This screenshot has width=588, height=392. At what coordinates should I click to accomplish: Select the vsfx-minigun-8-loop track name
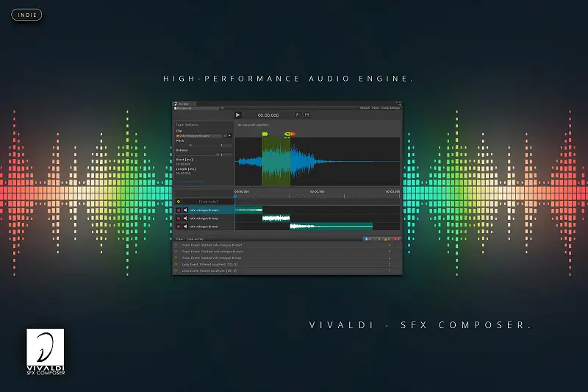[204, 218]
